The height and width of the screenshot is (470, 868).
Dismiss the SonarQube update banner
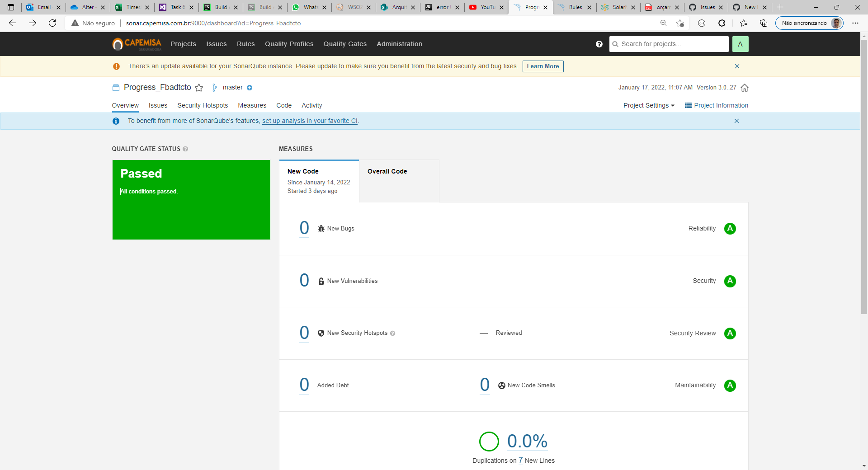737,66
